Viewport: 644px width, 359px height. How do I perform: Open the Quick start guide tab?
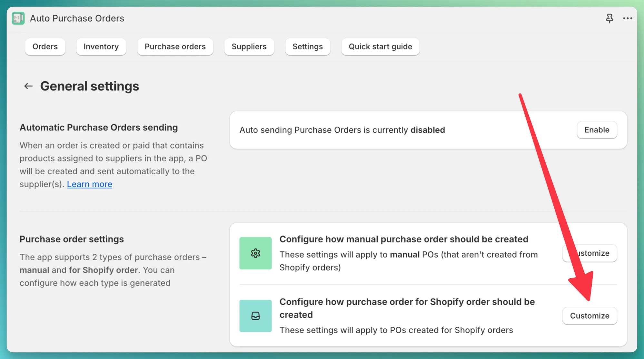point(381,46)
